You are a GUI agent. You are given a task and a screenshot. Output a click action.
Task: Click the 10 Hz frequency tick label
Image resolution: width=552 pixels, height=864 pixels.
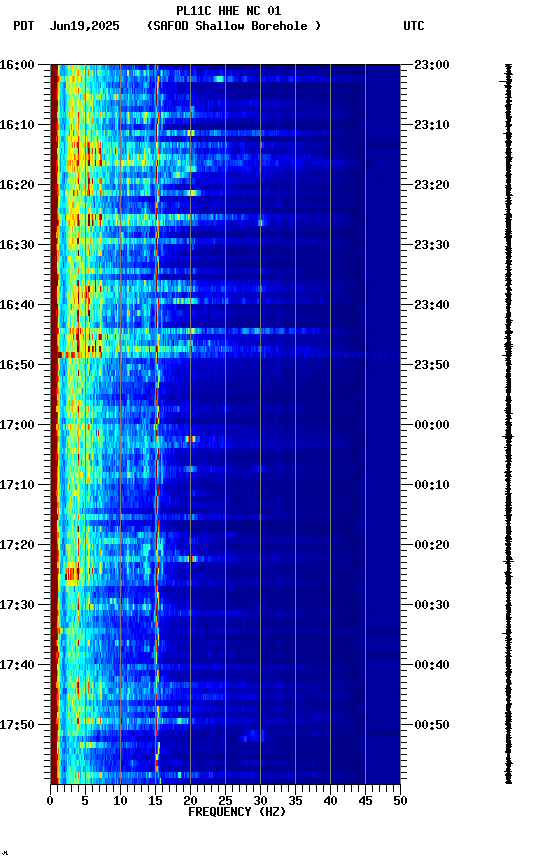[120, 801]
